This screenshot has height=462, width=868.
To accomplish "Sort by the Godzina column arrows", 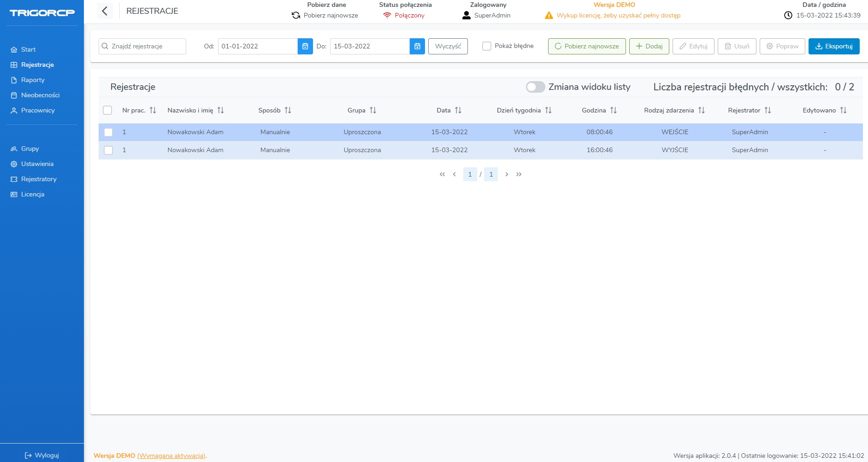I will tap(613, 110).
